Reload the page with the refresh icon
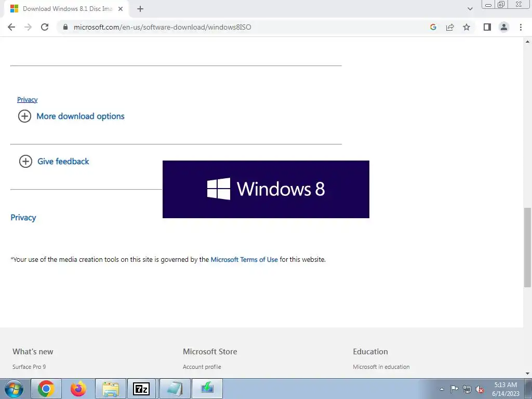The width and height of the screenshot is (532, 399). coord(45,27)
